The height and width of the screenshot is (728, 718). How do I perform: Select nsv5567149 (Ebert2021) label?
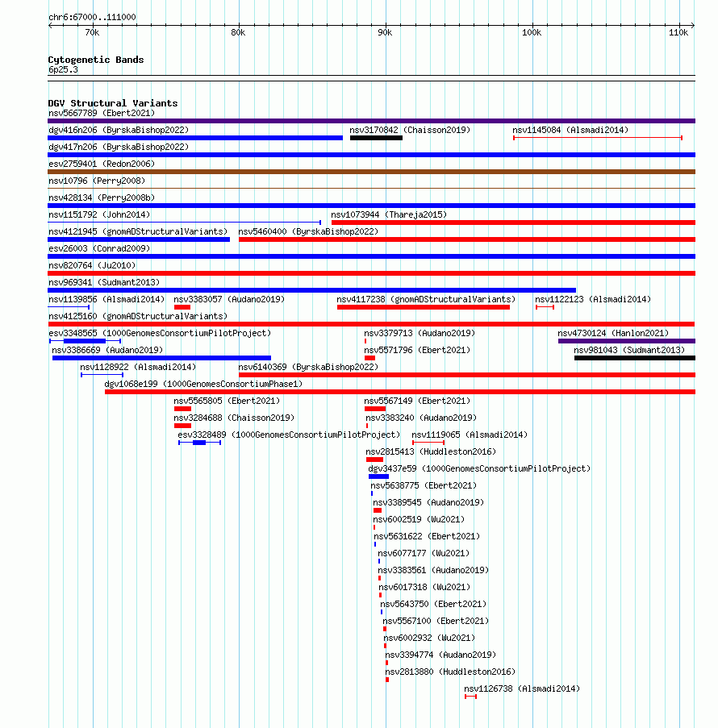pyautogui.click(x=417, y=401)
